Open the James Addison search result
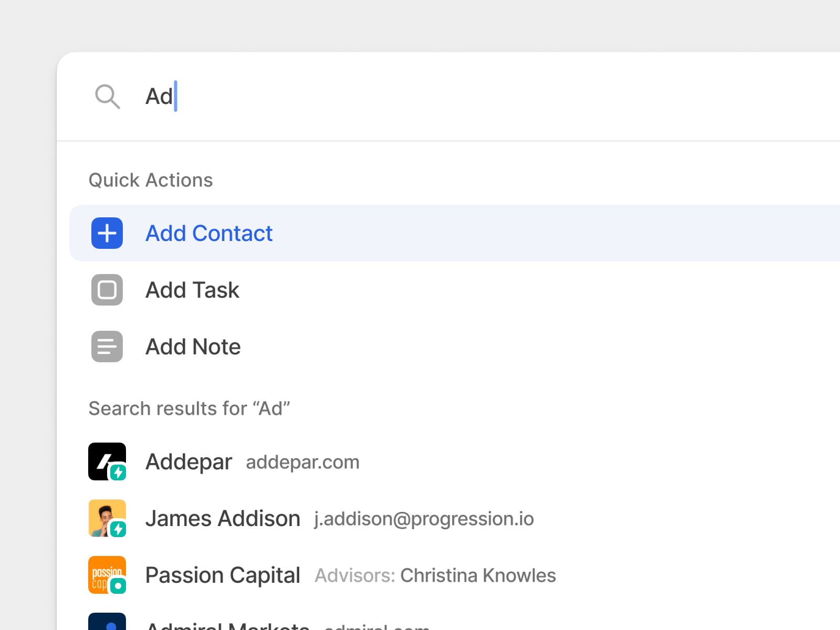The height and width of the screenshot is (630, 840). click(x=455, y=518)
